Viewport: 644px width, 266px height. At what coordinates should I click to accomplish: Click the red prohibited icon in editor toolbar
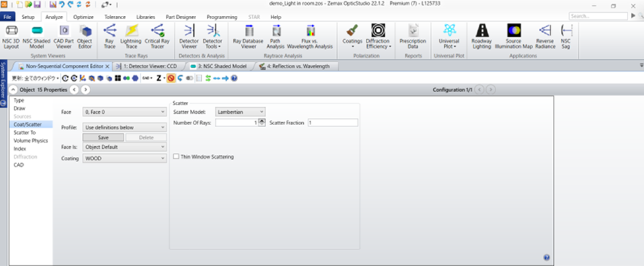[171, 78]
